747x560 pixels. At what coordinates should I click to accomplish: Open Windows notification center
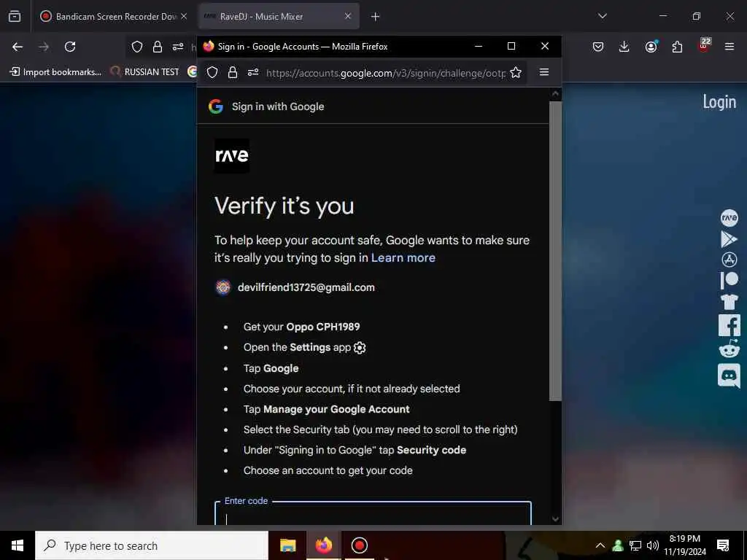(723, 545)
